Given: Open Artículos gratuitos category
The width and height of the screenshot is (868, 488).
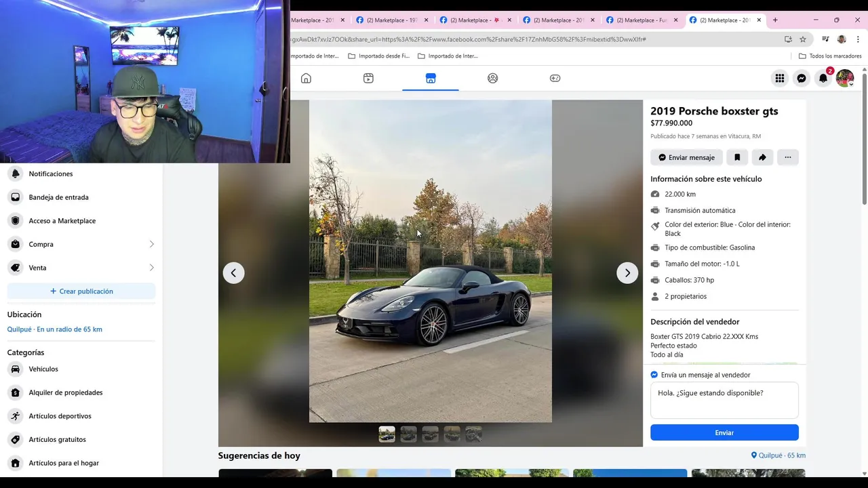Looking at the screenshot, I should pyautogui.click(x=81, y=439).
